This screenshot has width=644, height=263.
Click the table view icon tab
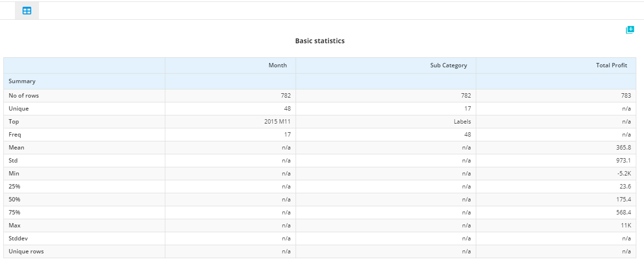pos(27,11)
